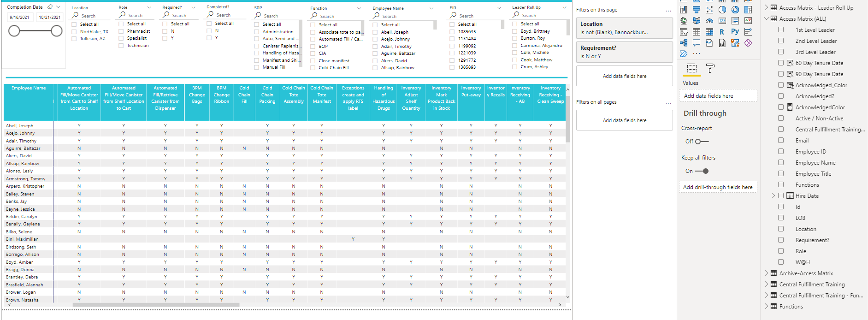Open EID slicer dropdown chevron
This screenshot has height=320, width=868.
[499, 8]
